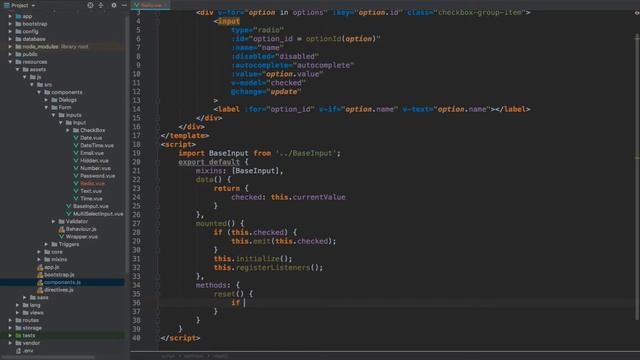The image size is (640, 360).
Task: Click the components folder icon
Action: 47,92
